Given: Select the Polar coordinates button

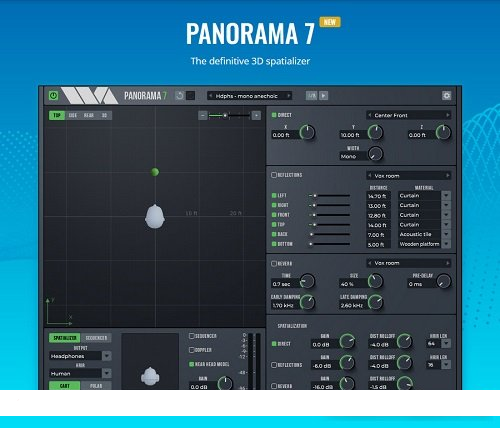Looking at the screenshot, I should (x=96, y=386).
